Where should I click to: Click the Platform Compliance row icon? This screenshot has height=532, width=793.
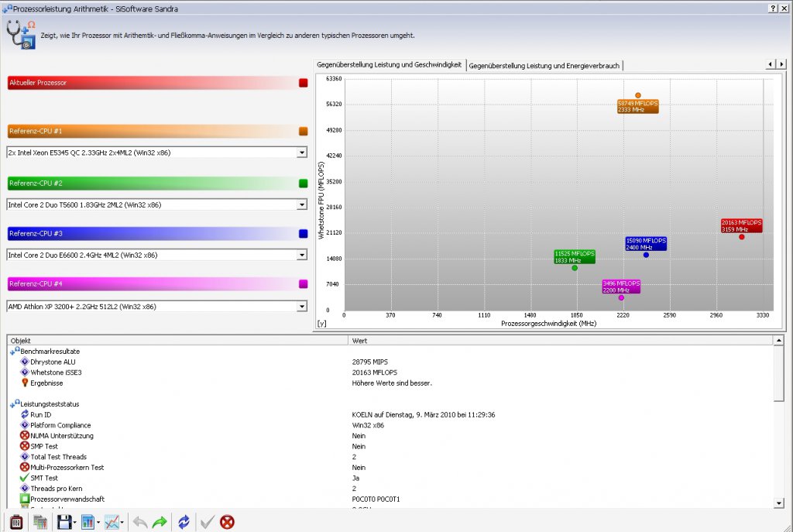coord(24,425)
